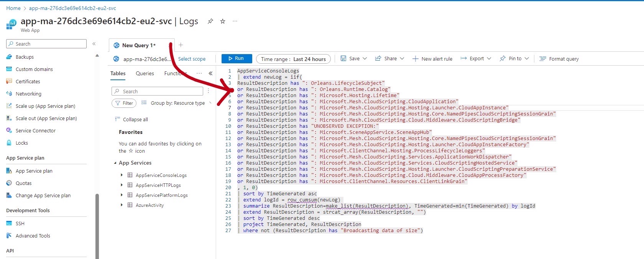Click the Favorites heading
The width and height of the screenshot is (644, 259).
(x=130, y=132)
